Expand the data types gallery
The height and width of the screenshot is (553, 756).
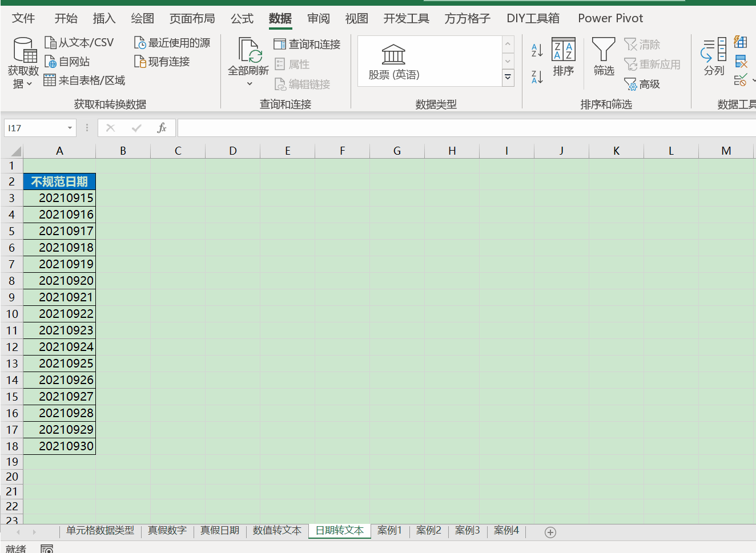pos(508,78)
